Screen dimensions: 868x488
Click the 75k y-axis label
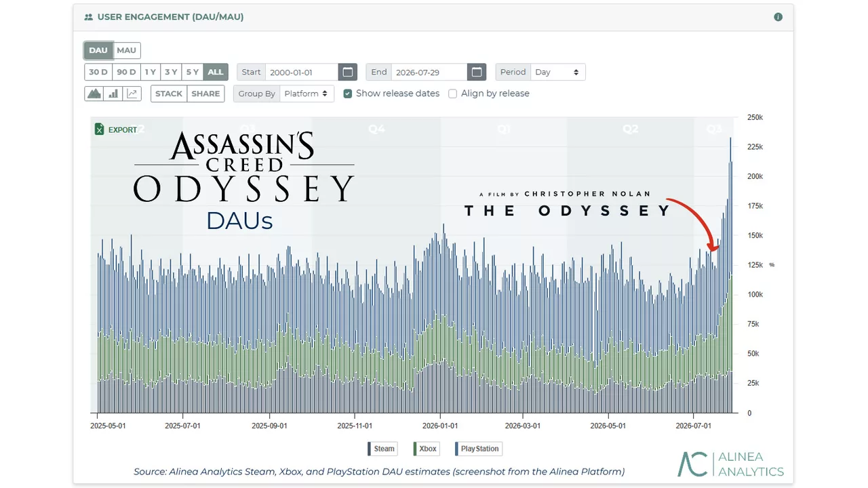753,325
